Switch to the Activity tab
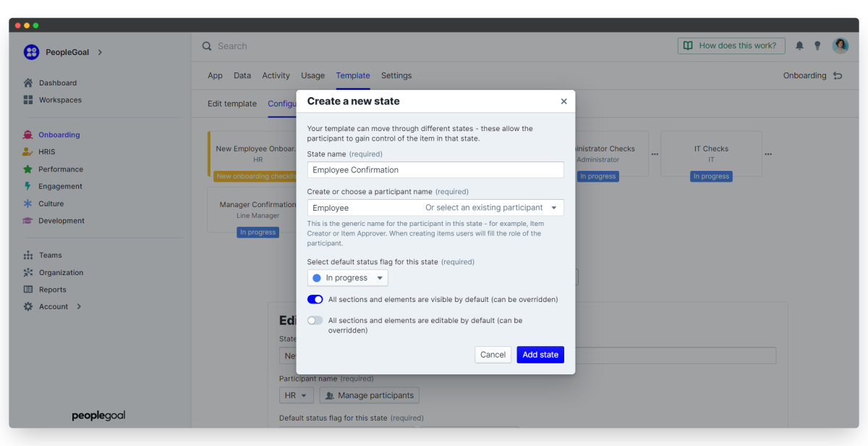868x446 pixels. tap(276, 75)
